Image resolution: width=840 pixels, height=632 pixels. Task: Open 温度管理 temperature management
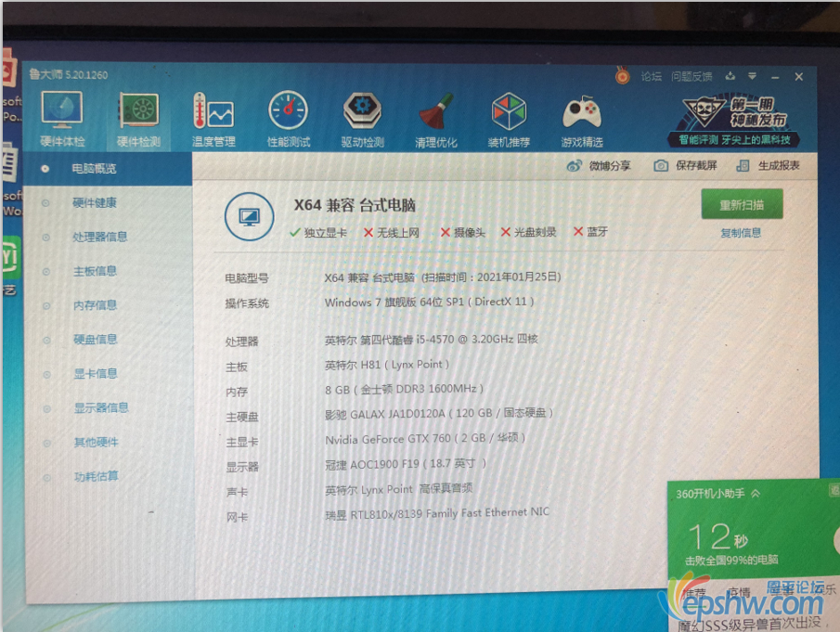pyautogui.click(x=213, y=119)
